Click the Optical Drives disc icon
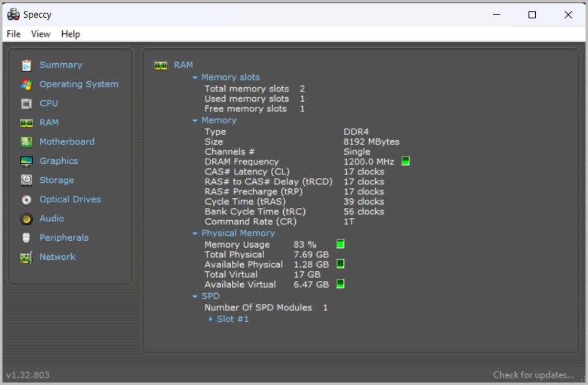The height and width of the screenshot is (385, 588). pos(26,199)
